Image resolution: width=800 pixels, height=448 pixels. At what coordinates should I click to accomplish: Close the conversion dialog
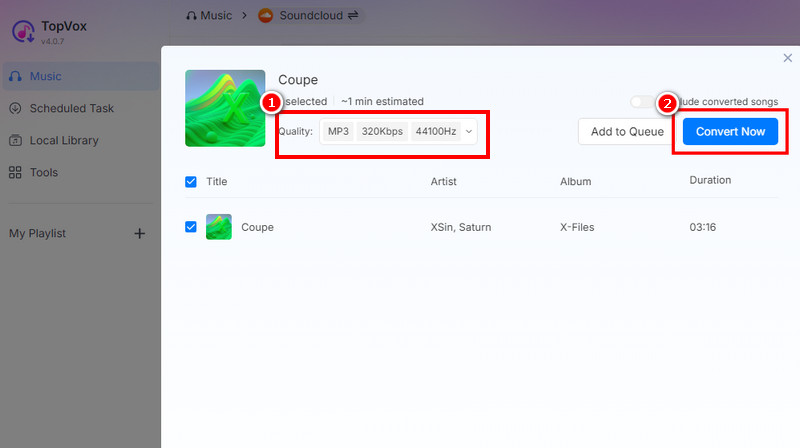(787, 59)
